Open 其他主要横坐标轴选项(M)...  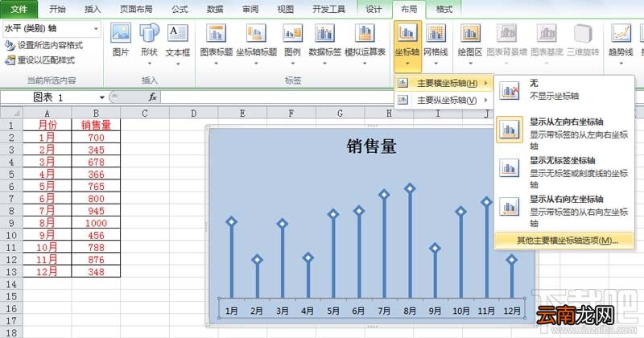pos(563,241)
